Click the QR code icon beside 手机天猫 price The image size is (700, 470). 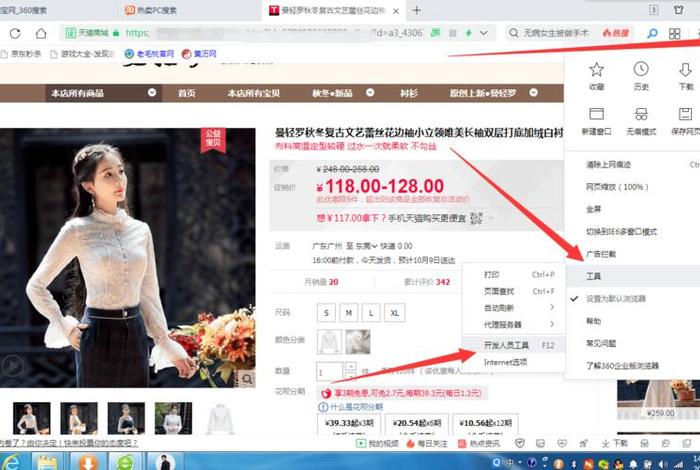coord(476,218)
